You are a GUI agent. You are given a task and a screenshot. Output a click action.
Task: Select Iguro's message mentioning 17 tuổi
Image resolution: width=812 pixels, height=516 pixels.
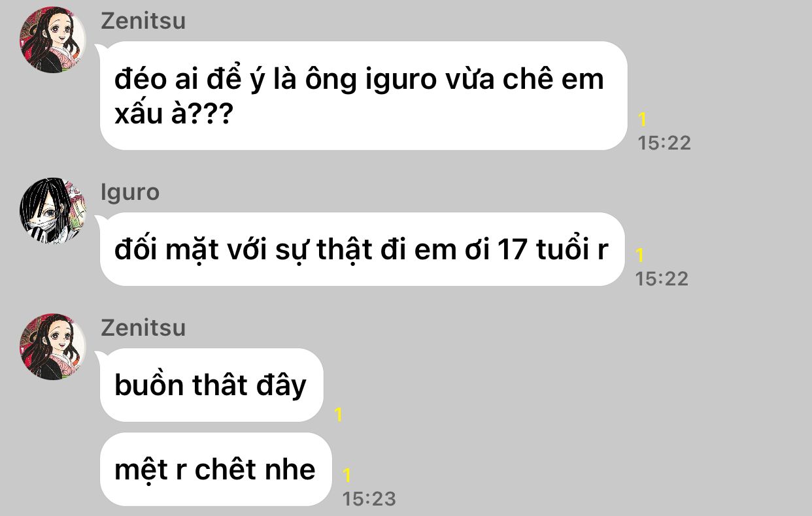coord(362,250)
